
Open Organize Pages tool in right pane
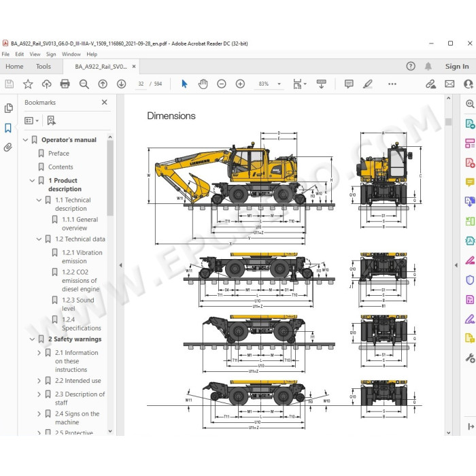470,143
